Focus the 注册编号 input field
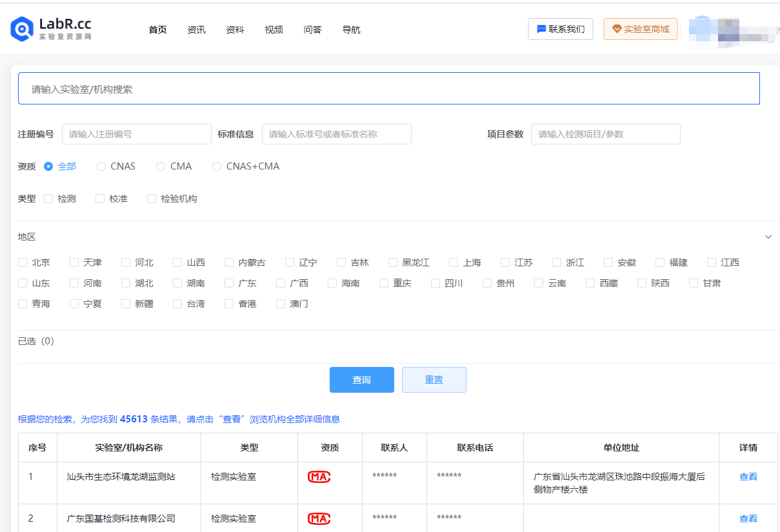 point(137,134)
